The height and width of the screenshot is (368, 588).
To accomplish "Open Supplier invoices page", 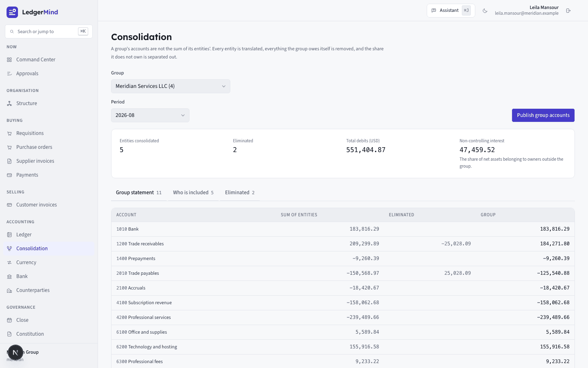I will (49, 161).
